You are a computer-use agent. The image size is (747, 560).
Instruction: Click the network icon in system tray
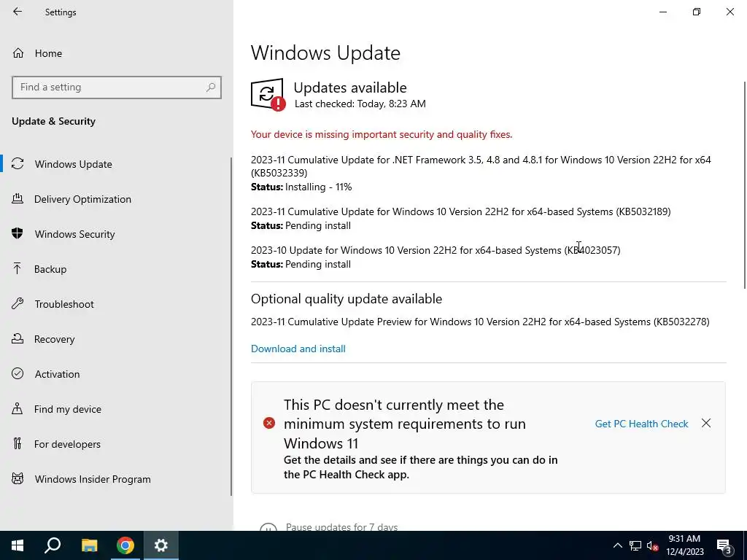635,545
